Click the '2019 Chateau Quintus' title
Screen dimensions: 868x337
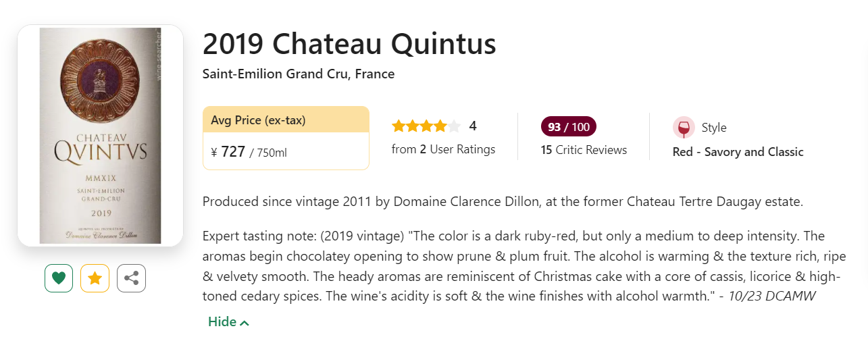coord(349,45)
